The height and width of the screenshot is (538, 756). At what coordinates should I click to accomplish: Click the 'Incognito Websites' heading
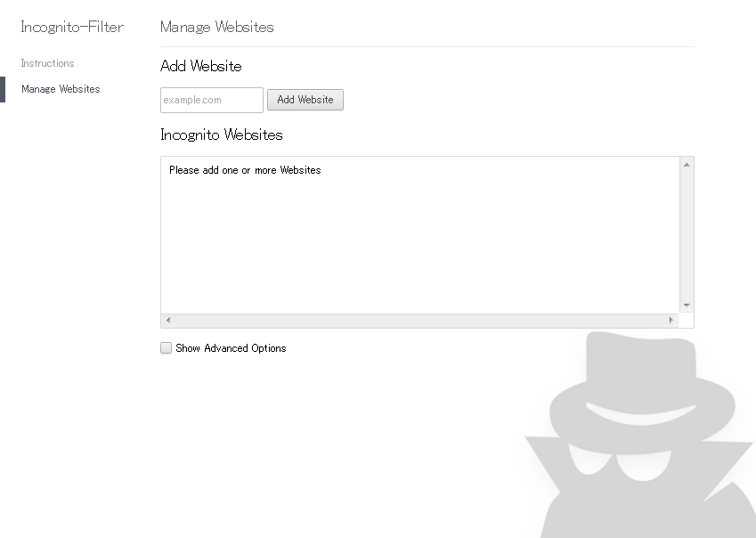coord(222,134)
